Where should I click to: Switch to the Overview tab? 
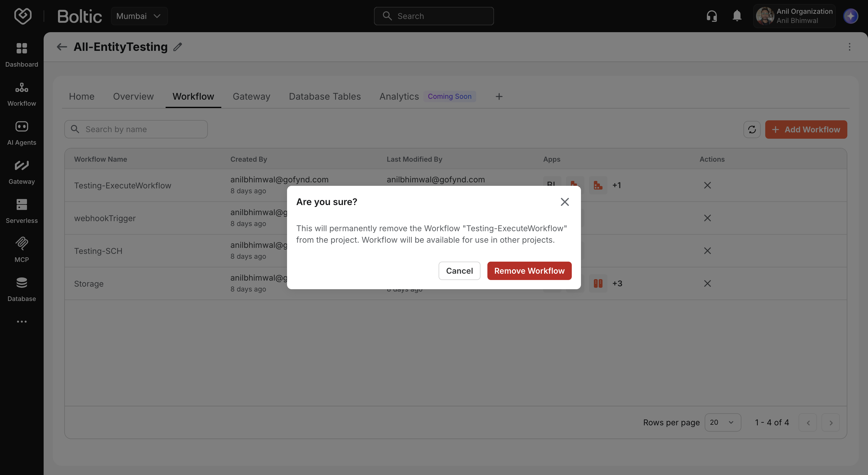coord(133,96)
